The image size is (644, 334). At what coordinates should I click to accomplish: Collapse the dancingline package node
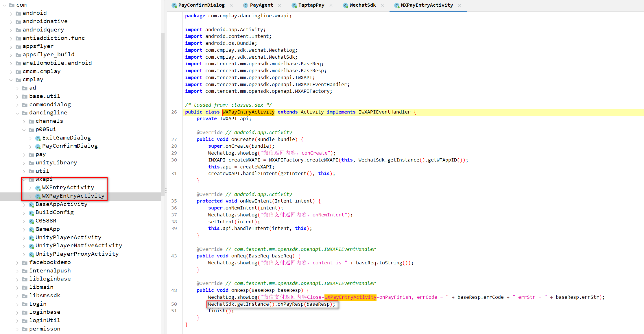click(17, 113)
